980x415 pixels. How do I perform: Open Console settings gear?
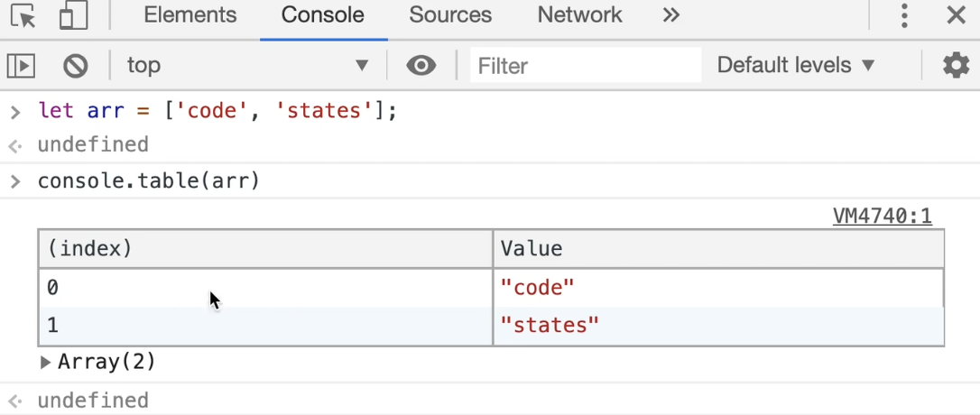(956, 66)
